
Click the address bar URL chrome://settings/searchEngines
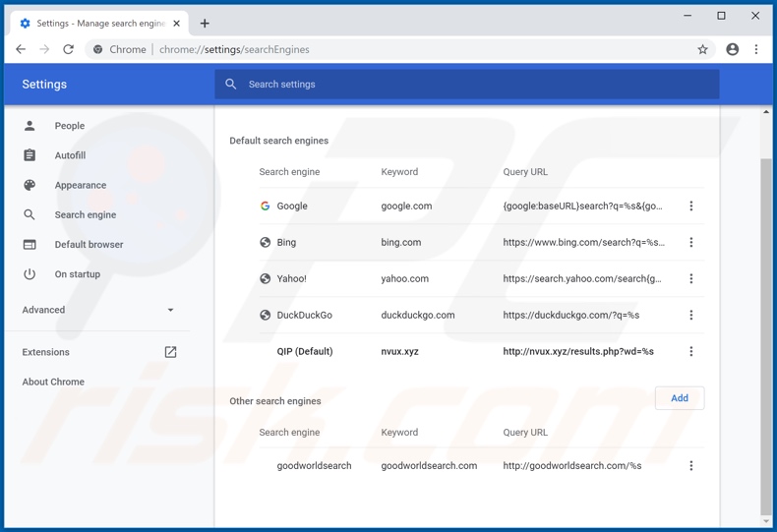click(x=234, y=49)
